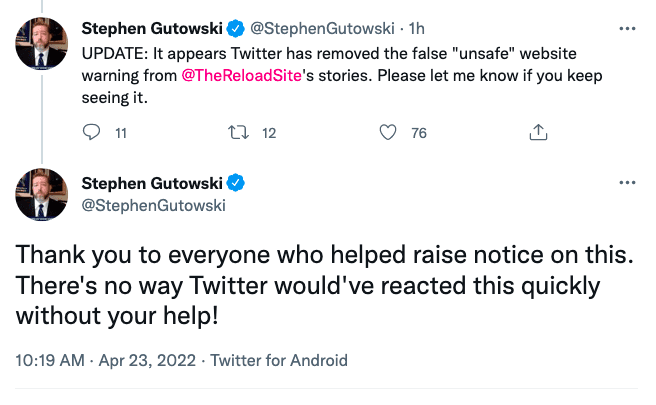Open the share icon on the update tweet
This screenshot has width=656, height=405.
(538, 132)
